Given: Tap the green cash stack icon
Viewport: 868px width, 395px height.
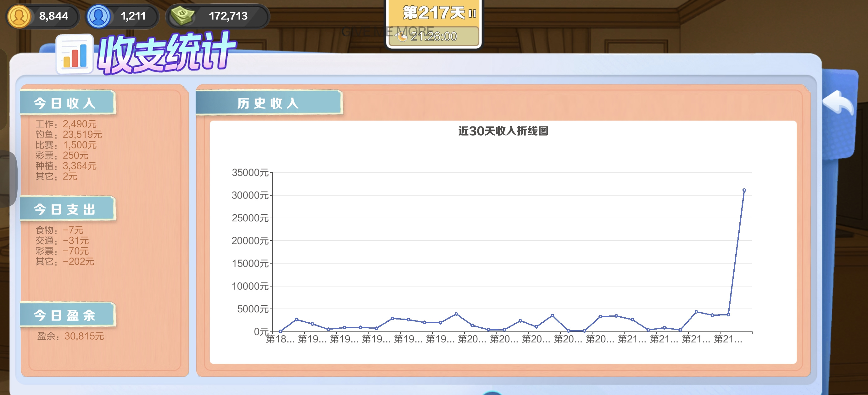Looking at the screenshot, I should tap(182, 16).
